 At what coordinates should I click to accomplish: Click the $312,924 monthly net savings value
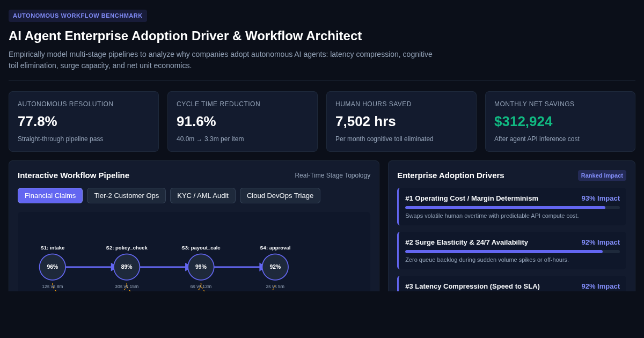click(x=523, y=121)
